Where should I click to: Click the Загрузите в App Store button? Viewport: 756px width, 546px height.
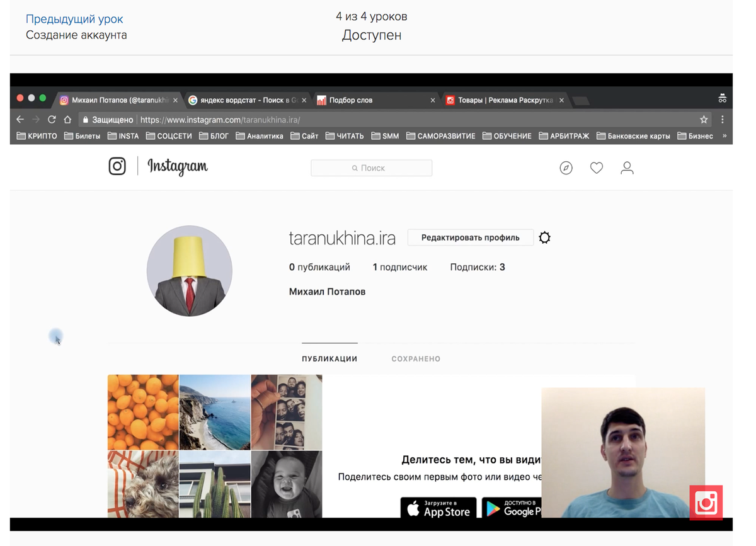438,508
